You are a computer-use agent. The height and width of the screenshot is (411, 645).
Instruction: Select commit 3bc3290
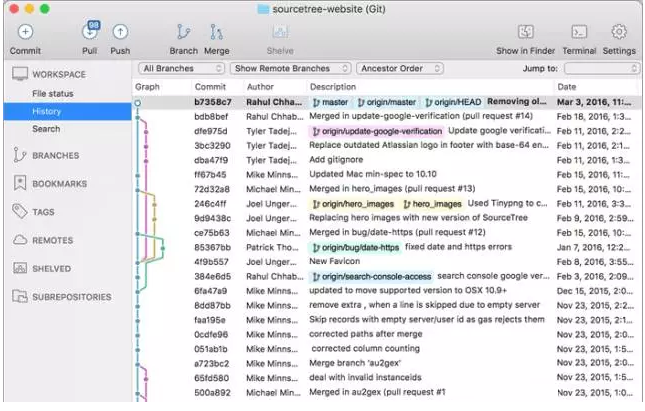(x=386, y=146)
